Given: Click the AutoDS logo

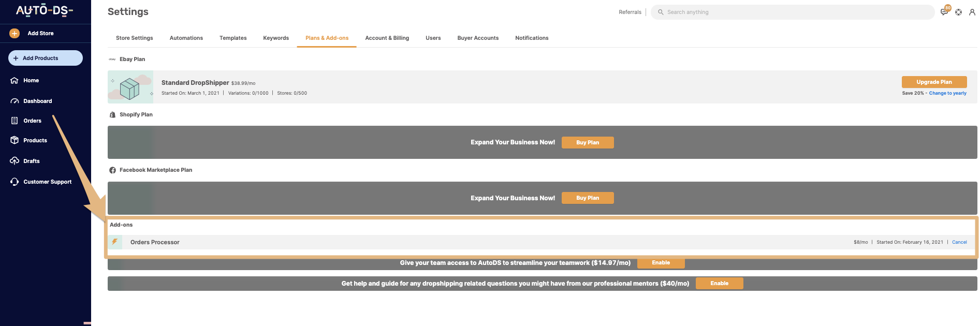Looking at the screenshot, I should pos(45,10).
